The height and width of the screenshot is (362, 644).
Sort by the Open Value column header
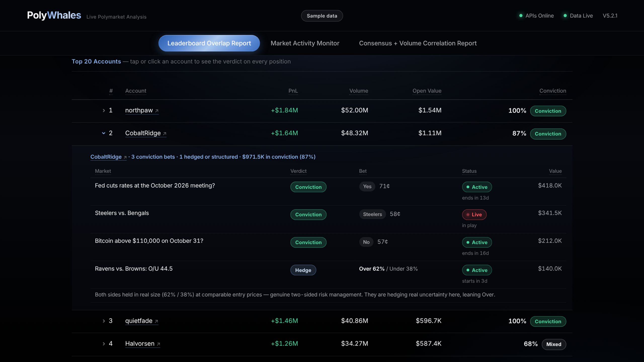point(427,91)
